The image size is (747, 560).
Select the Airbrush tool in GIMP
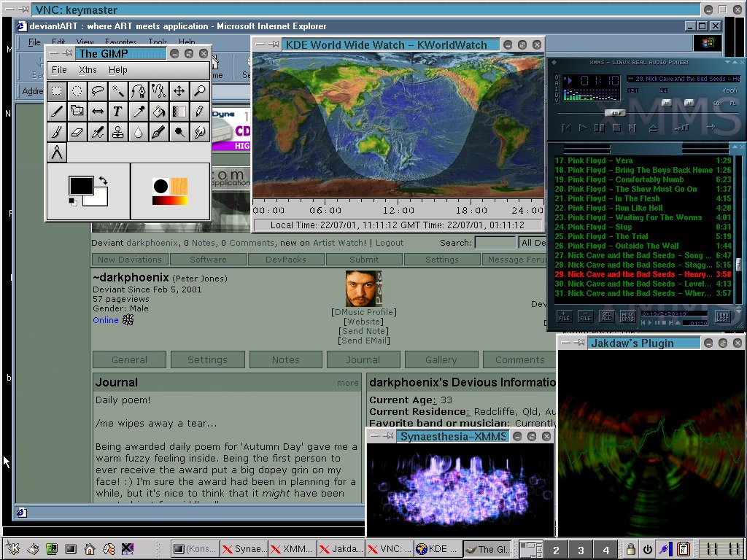(98, 132)
